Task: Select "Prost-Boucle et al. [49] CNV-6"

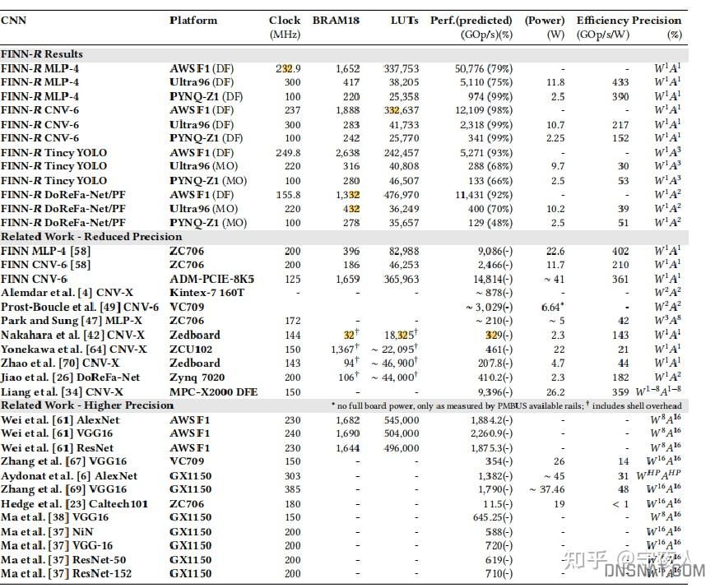Action: [80, 308]
